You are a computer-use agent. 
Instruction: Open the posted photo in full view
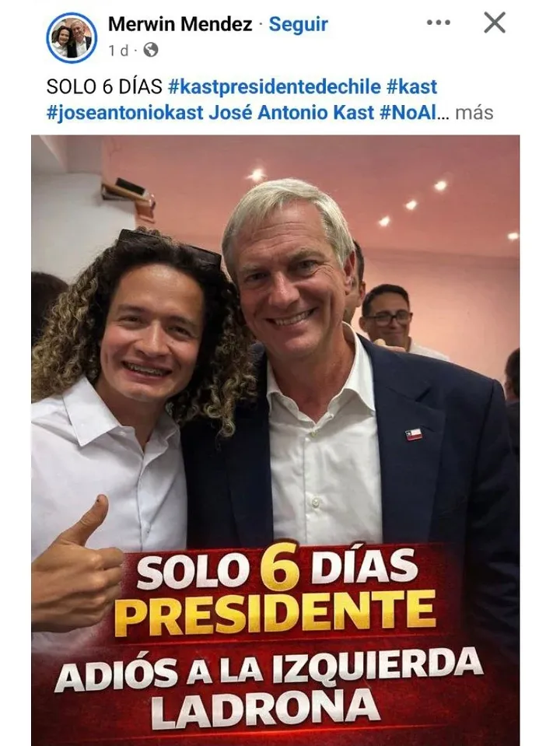pyautogui.click(x=275, y=440)
